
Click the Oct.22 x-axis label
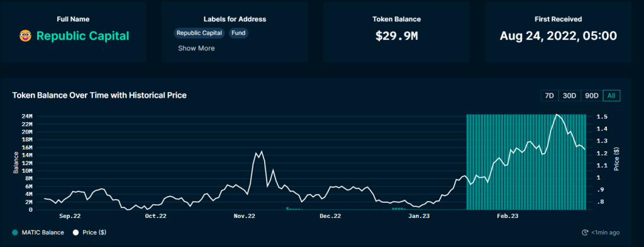[x=156, y=215]
